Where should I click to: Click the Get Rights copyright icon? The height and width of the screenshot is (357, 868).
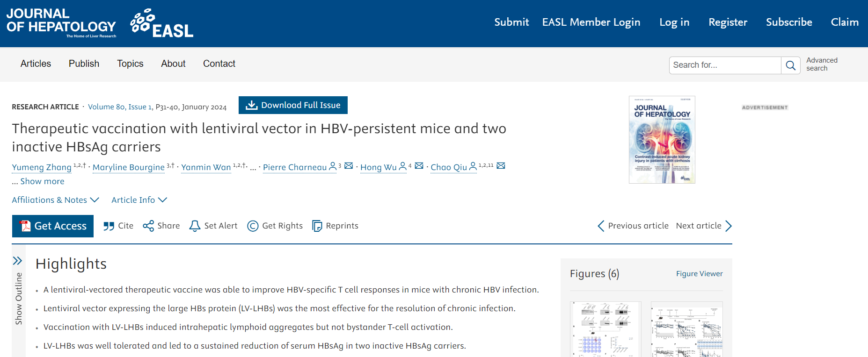point(253,226)
